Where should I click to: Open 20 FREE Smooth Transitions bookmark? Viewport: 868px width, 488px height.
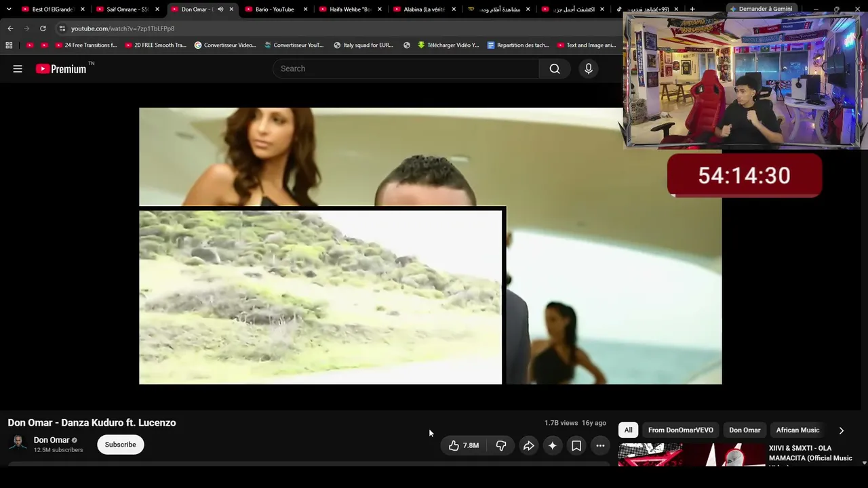point(156,45)
